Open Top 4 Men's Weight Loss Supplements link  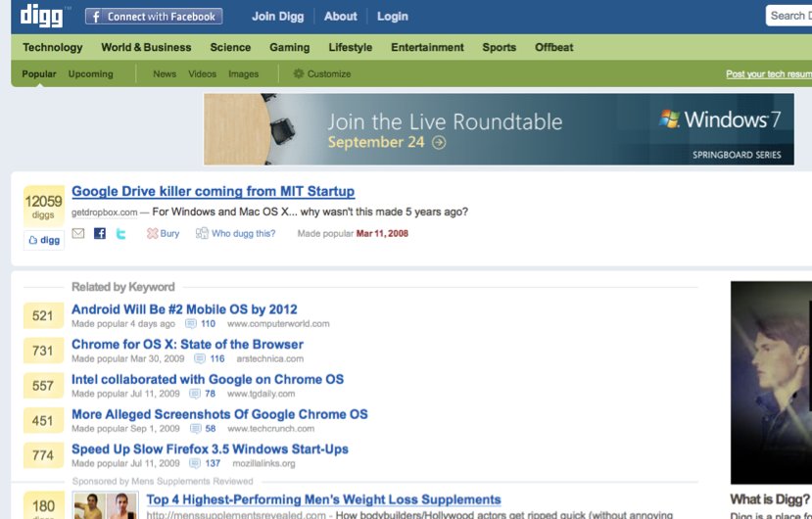coord(323,499)
